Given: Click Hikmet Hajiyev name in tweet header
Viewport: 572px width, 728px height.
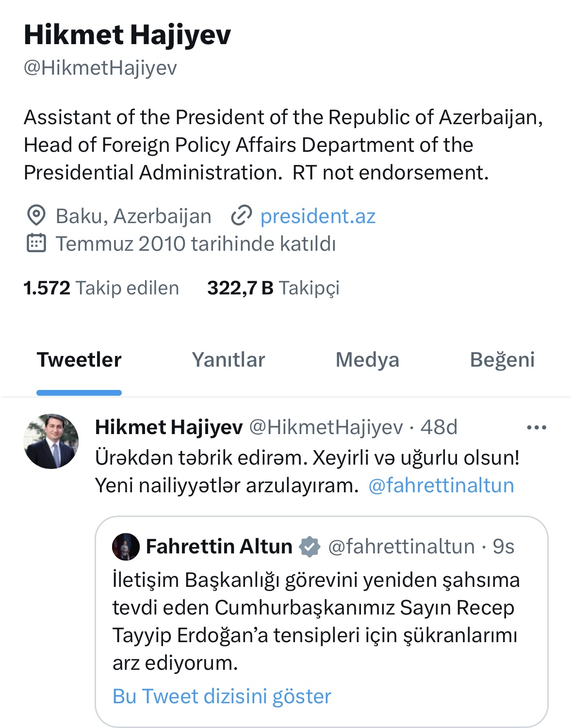Looking at the screenshot, I should pos(169,427).
